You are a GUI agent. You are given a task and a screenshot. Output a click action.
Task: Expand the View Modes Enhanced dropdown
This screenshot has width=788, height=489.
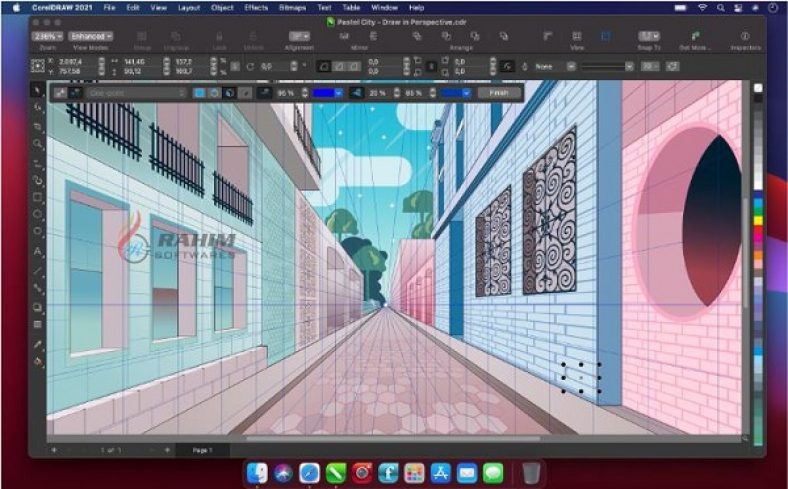[x=92, y=36]
